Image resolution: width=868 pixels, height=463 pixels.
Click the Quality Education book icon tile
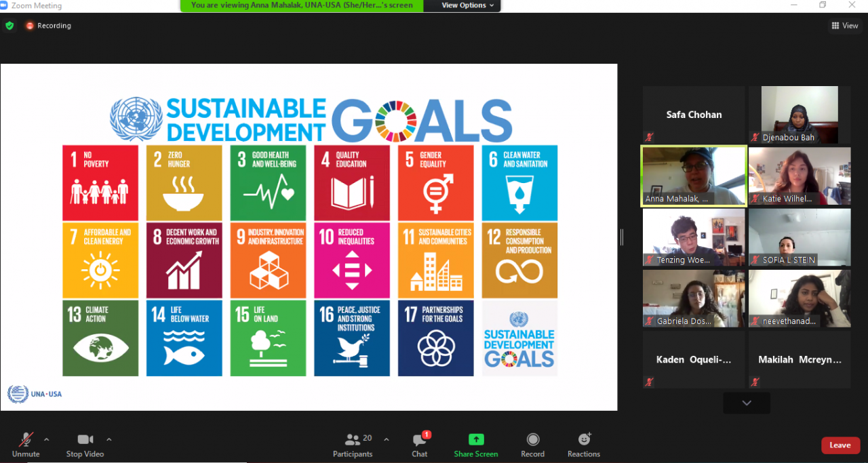point(352,183)
